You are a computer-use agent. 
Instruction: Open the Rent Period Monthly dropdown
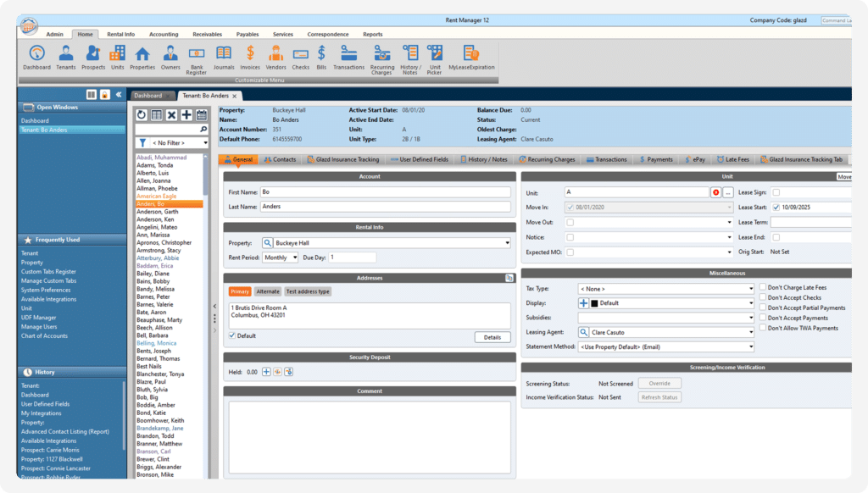[280, 258]
